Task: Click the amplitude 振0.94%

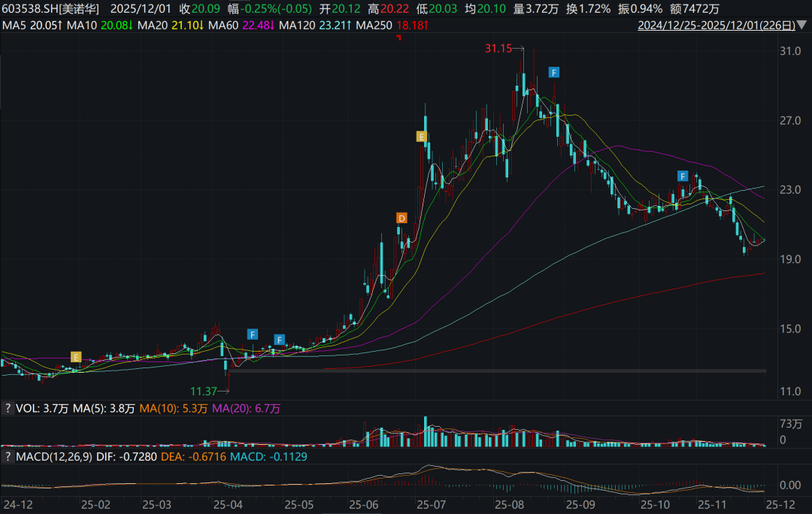Action: point(640,9)
